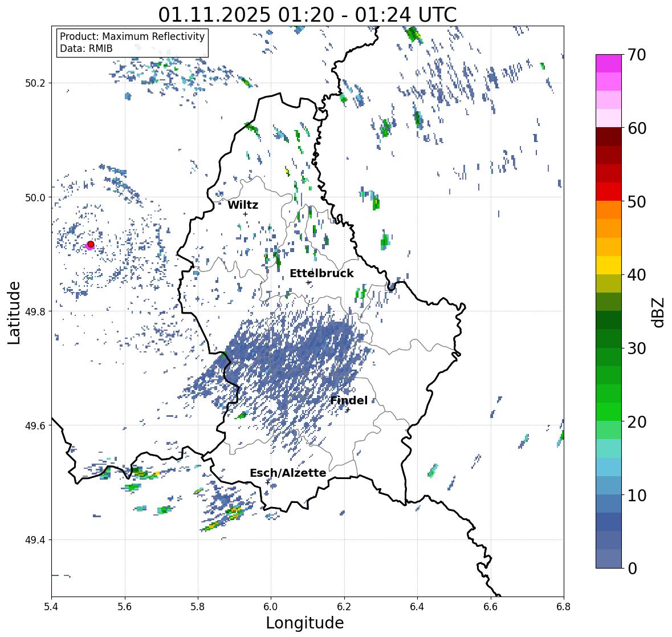672x637 pixels.
Task: Click the Longitude axis label
Action: 305,623
